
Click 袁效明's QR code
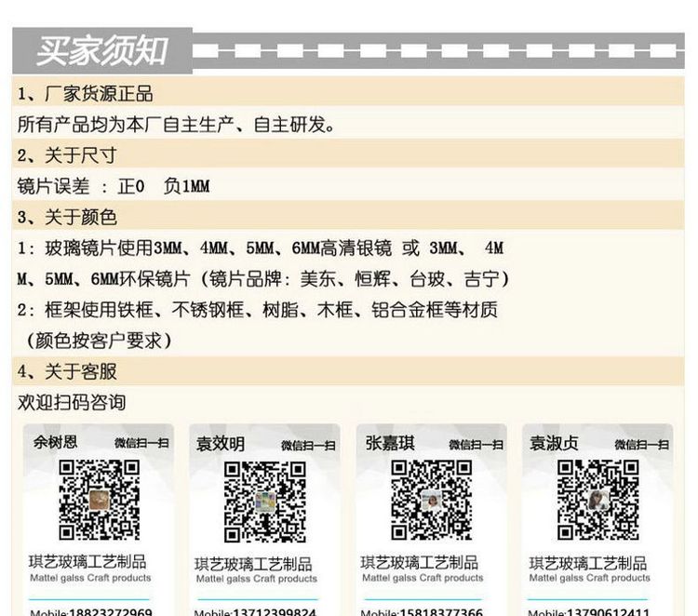click(265, 502)
